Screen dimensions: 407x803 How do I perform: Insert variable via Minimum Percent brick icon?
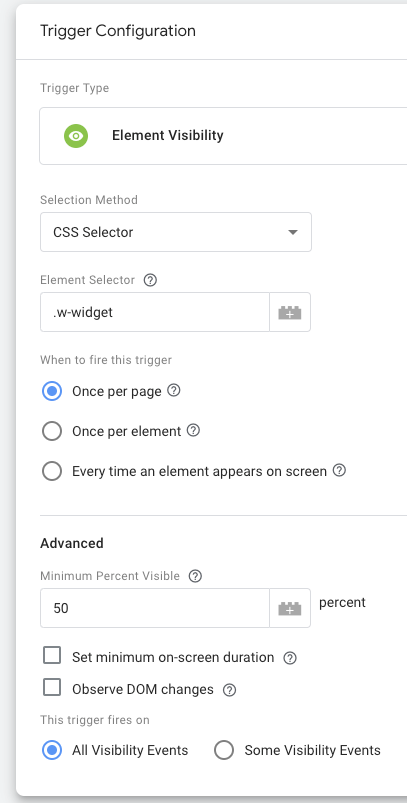pos(290,608)
